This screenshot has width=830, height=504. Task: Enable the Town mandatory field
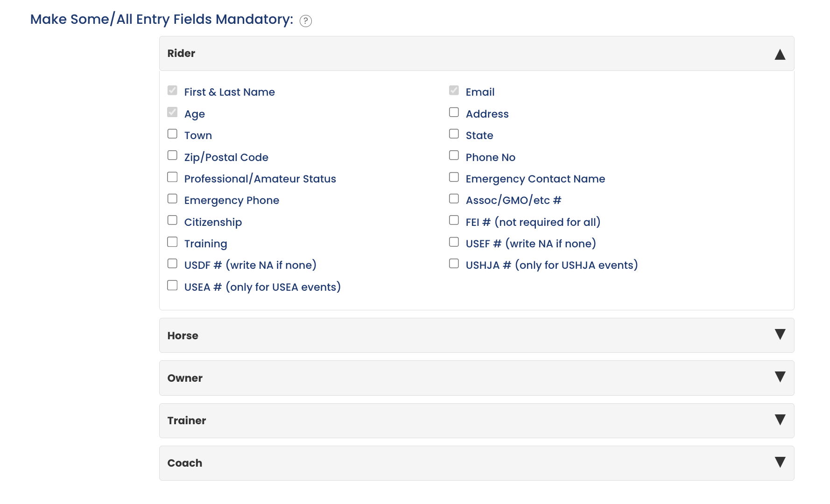click(x=172, y=134)
